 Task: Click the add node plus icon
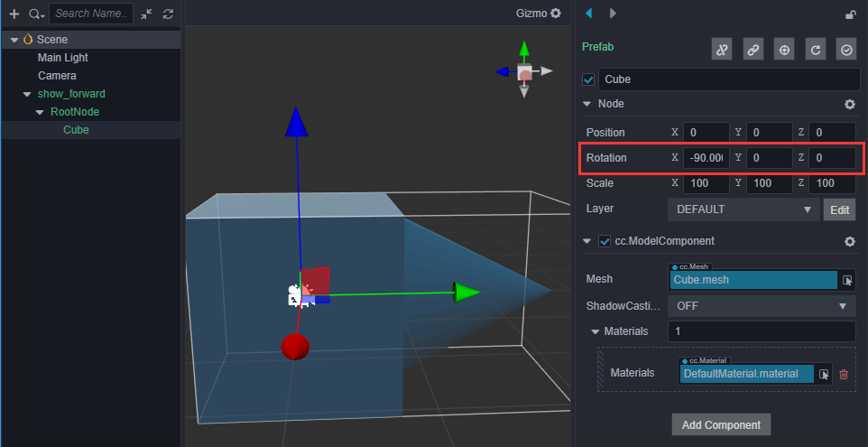click(14, 14)
